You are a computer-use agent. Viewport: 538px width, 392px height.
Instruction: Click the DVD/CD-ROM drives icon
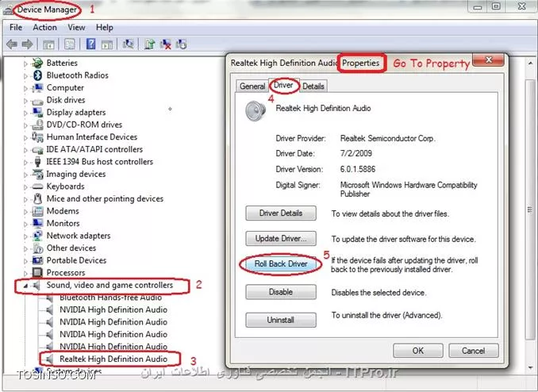pos(37,125)
